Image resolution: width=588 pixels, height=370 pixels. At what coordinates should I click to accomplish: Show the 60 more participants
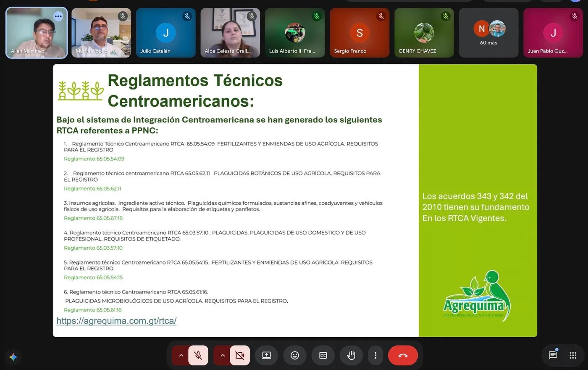point(489,33)
